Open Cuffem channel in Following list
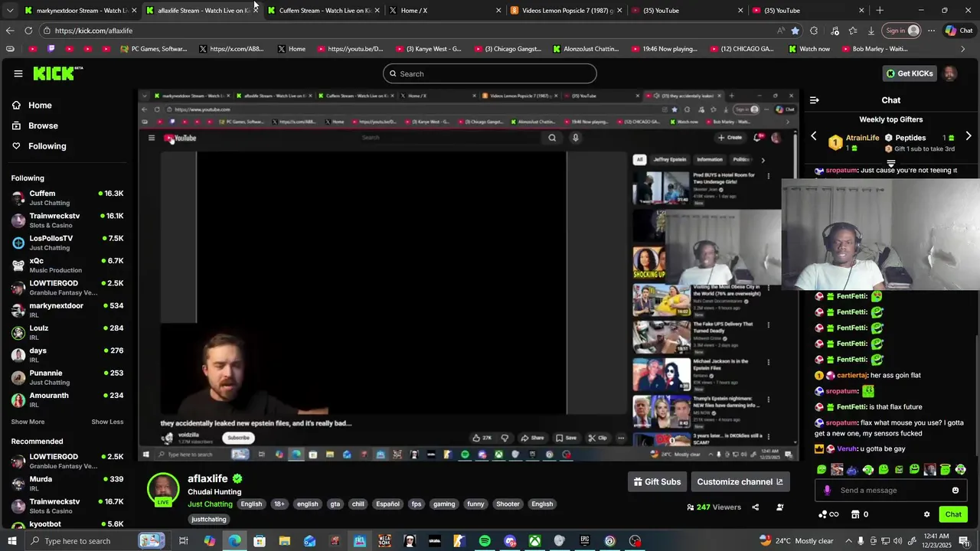The image size is (980, 551). (x=67, y=197)
